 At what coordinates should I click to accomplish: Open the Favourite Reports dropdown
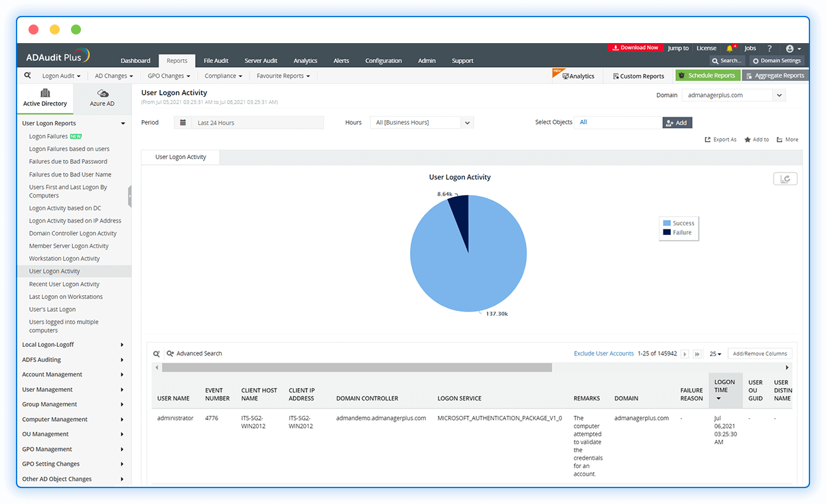click(x=283, y=76)
